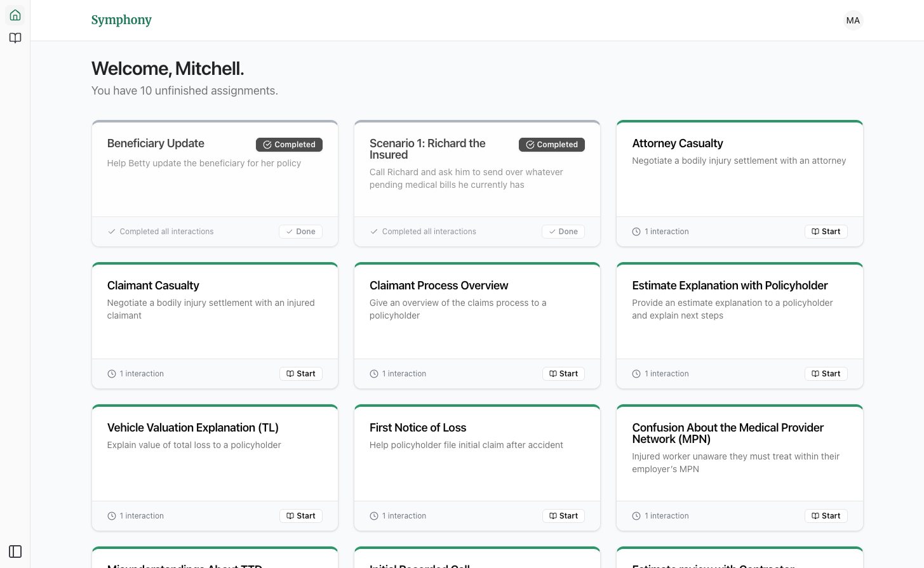The image size is (924, 568).
Task: Start the Claimant Casualty assignment
Action: pyautogui.click(x=300, y=374)
